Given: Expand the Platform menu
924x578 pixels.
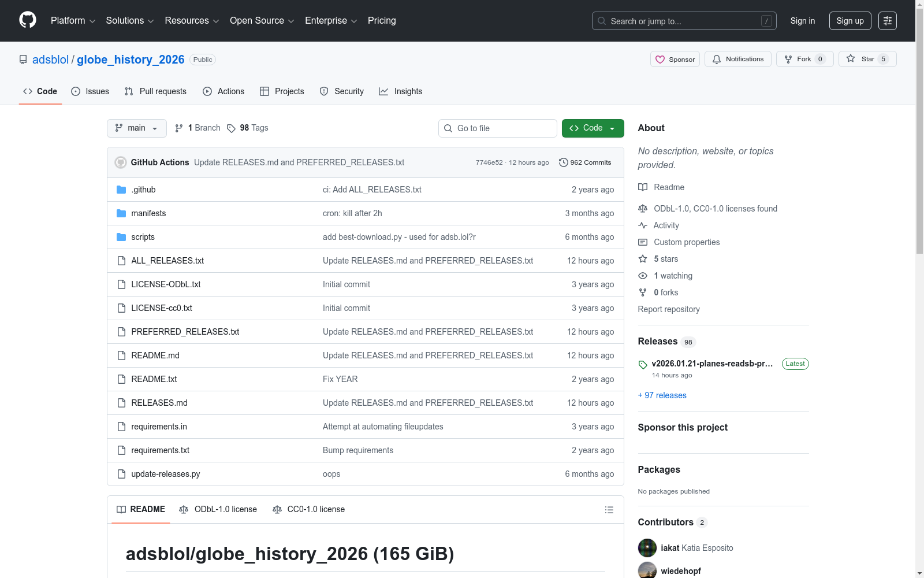Looking at the screenshot, I should (73, 21).
